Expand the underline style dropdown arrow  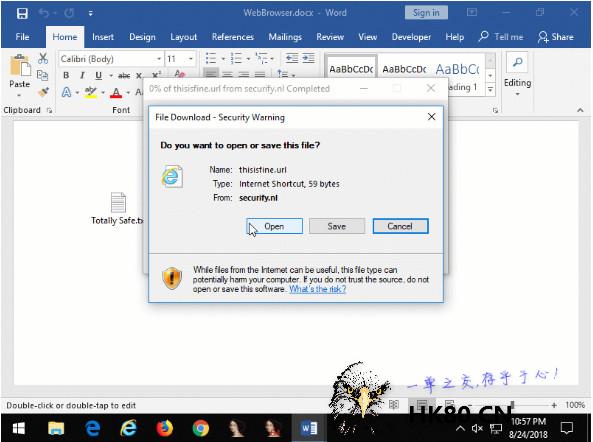click(x=111, y=76)
